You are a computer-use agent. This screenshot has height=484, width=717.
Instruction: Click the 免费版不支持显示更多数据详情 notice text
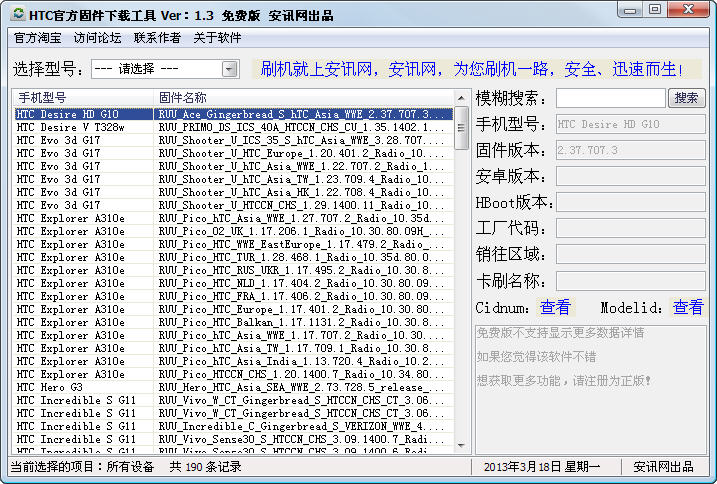tap(560, 333)
